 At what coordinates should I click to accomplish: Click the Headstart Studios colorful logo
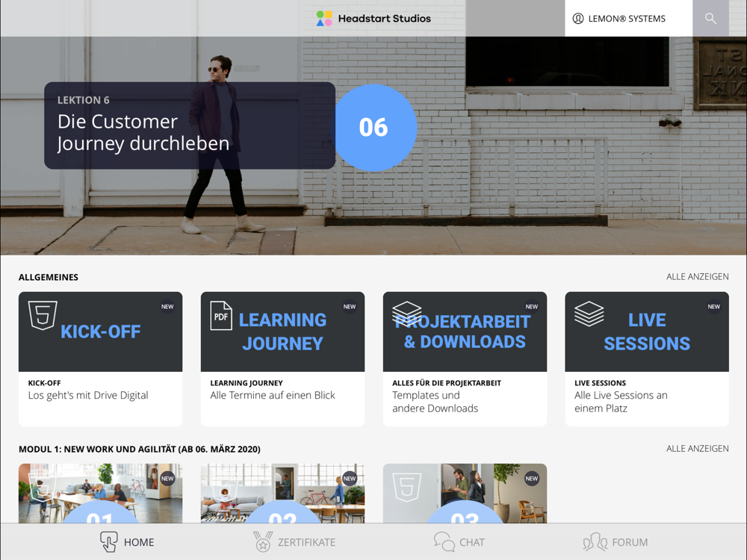[x=324, y=18]
